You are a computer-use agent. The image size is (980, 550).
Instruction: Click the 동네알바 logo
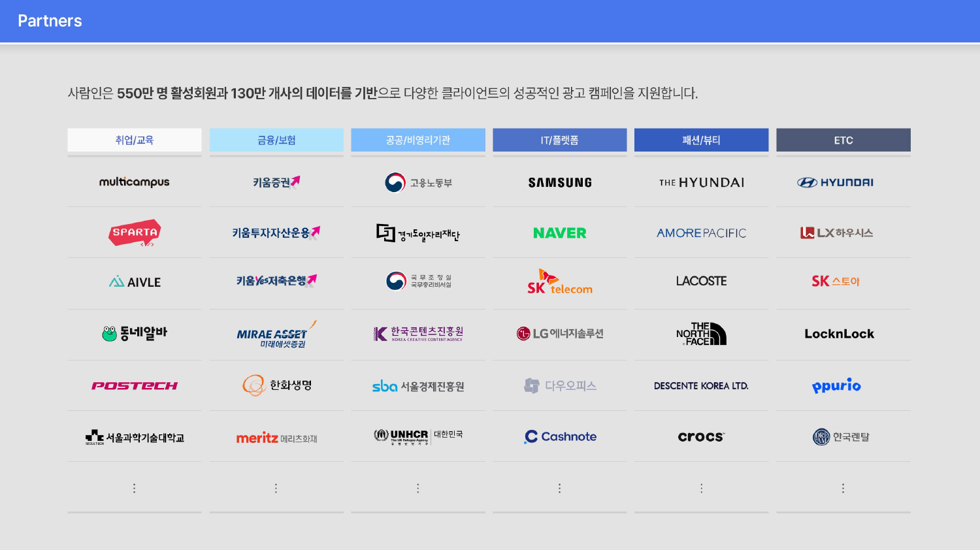point(135,333)
